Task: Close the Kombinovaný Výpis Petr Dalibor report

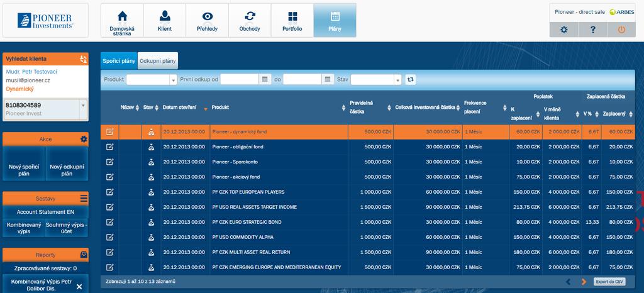Action: click(79, 287)
